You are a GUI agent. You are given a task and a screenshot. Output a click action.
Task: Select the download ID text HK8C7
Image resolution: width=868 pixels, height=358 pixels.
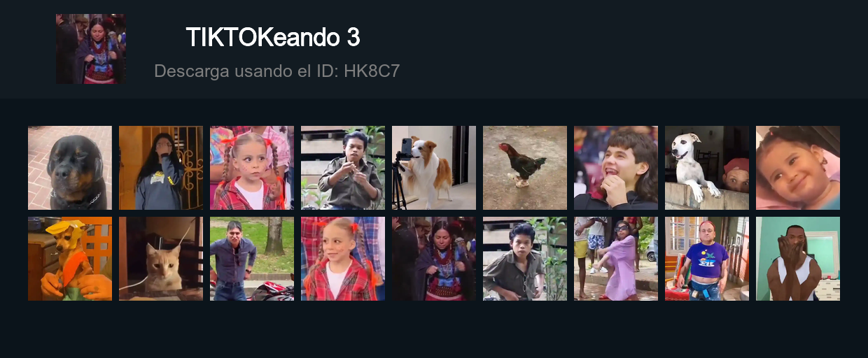[372, 71]
